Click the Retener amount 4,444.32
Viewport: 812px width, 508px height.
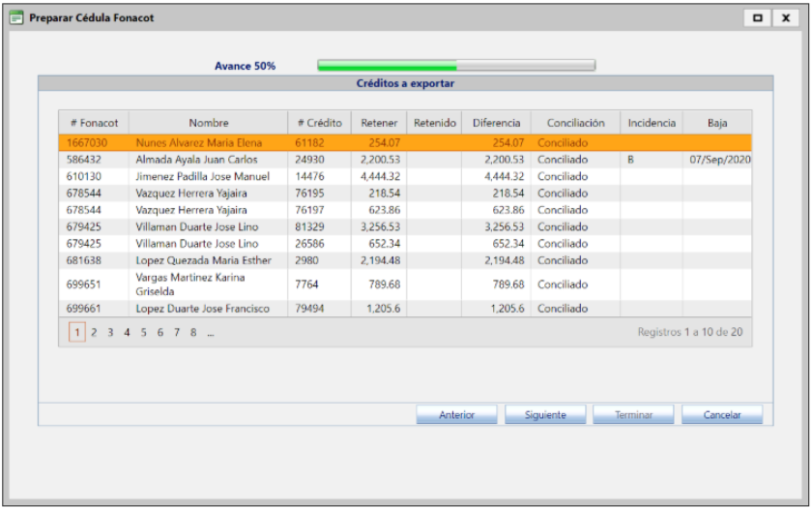click(x=381, y=176)
